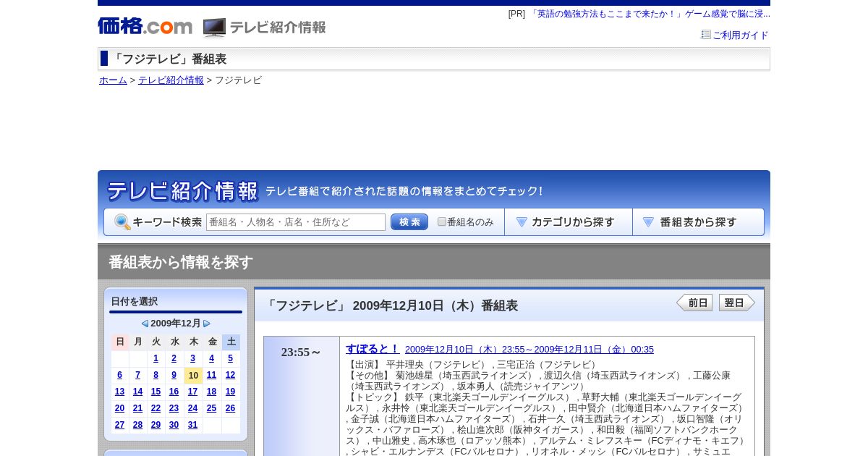868x456 pixels.
Task: Expand the カテゴリから探す menu
Action: (x=569, y=222)
